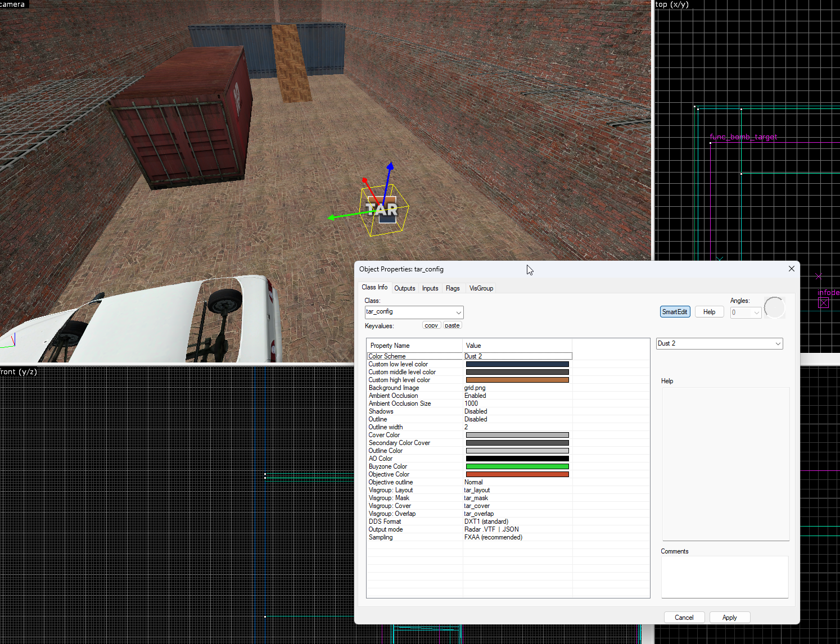Image resolution: width=840 pixels, height=644 pixels.
Task: Select the Ambient Occlusion property row
Action: pos(469,396)
